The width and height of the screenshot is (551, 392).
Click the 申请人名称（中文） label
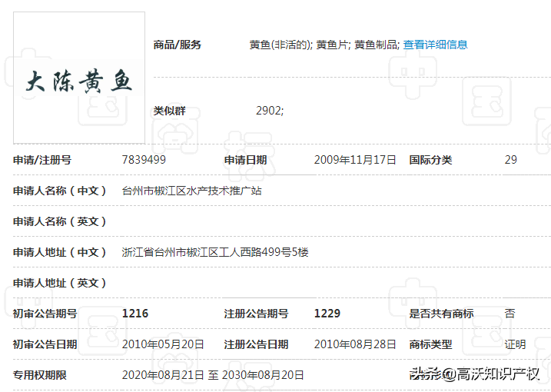tap(59, 191)
